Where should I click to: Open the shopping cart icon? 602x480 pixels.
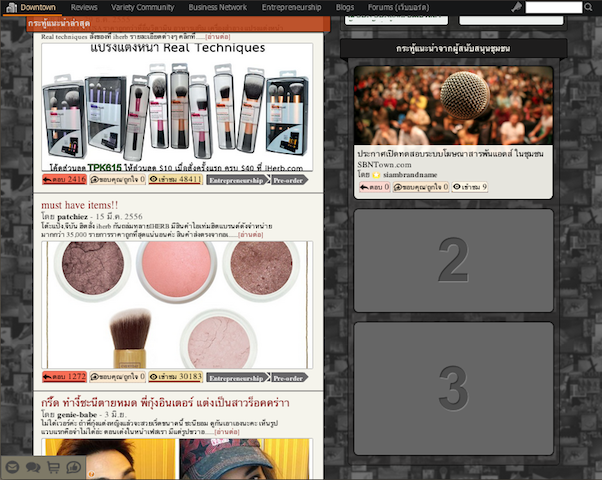pyautogui.click(x=53, y=466)
